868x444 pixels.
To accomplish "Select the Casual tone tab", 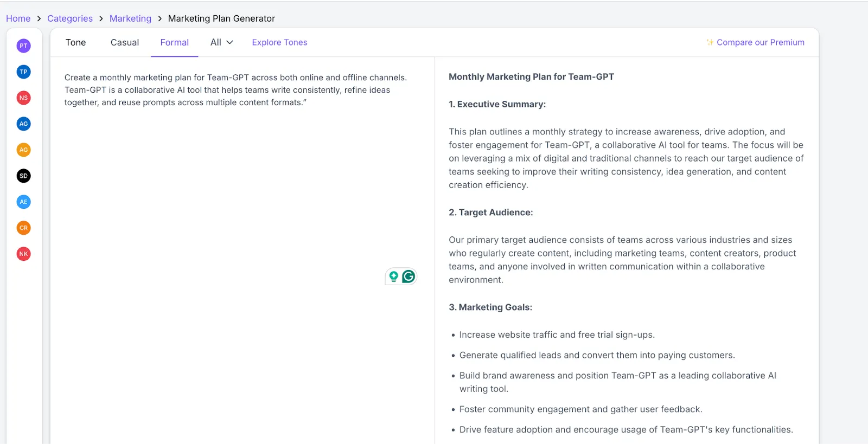I will tap(125, 42).
